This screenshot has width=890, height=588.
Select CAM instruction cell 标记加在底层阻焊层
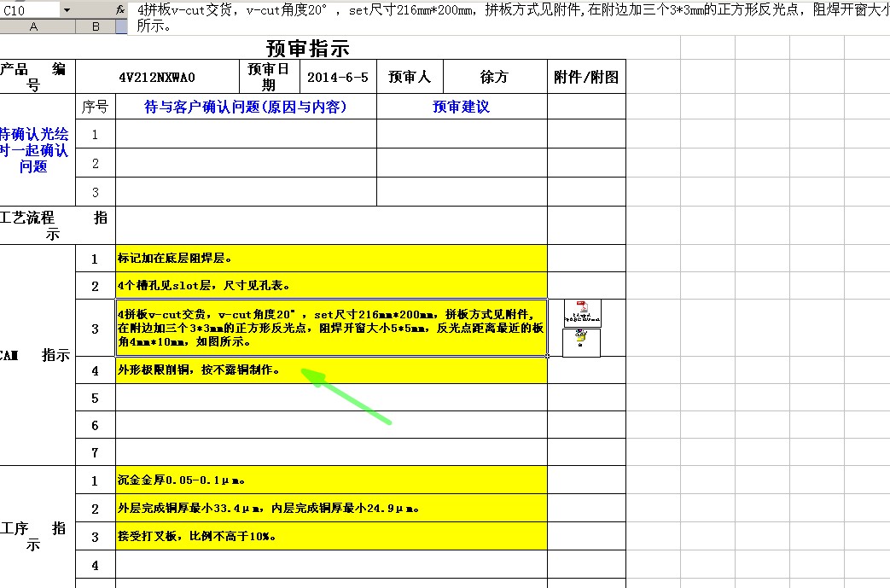(331, 259)
